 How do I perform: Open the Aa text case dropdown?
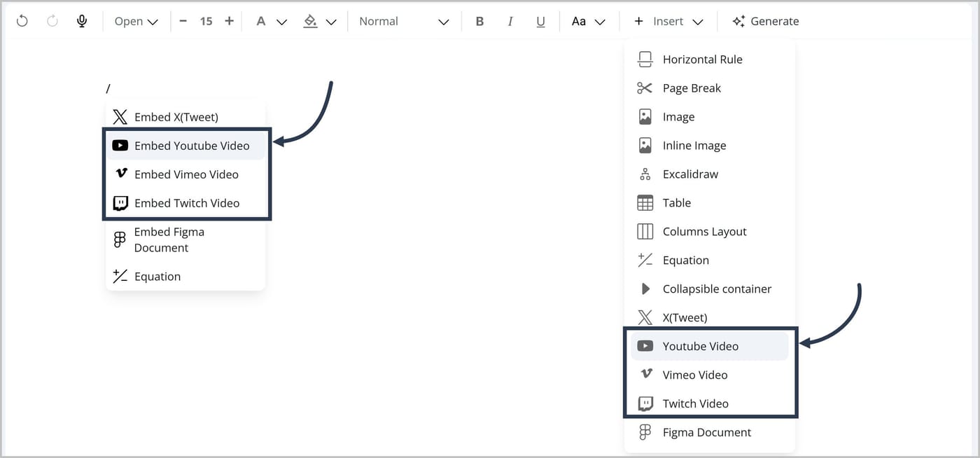tap(588, 21)
